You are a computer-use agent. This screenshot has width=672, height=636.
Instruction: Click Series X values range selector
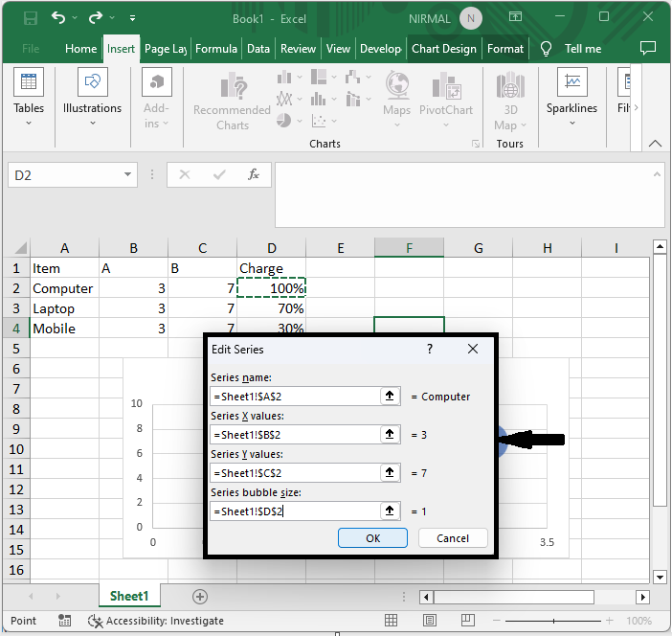point(390,434)
